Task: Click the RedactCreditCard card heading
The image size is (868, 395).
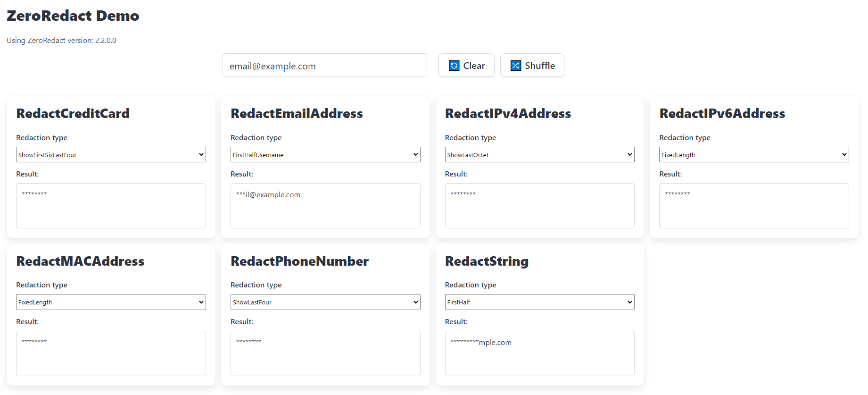Action: tap(73, 113)
